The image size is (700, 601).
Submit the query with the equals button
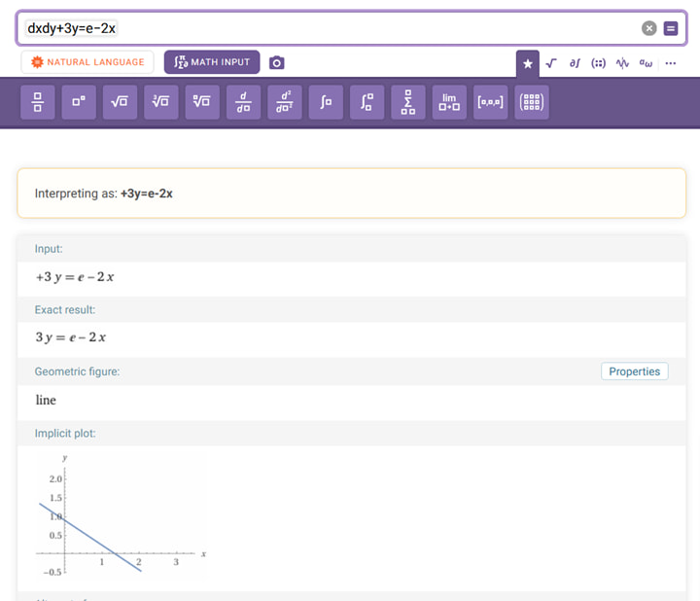671,28
